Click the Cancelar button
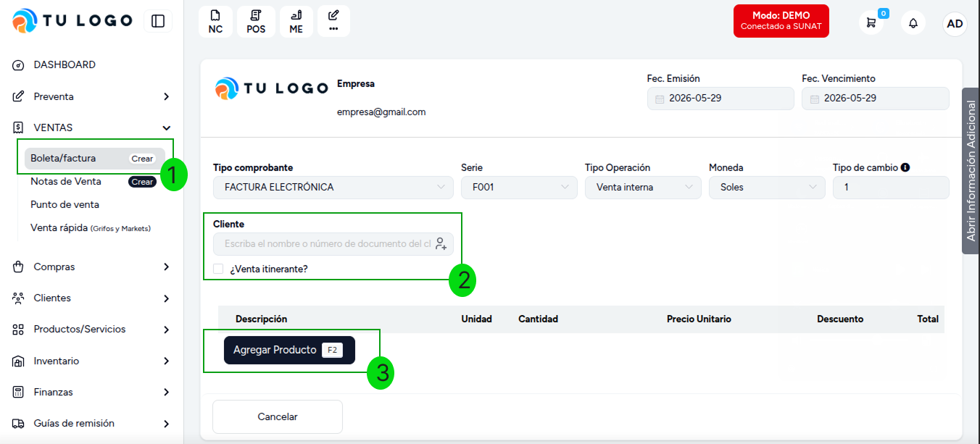The width and height of the screenshot is (980, 444). click(x=278, y=416)
